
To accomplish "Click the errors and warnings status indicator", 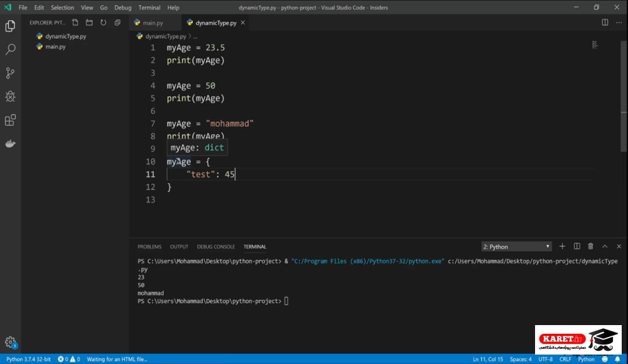I will point(69,359).
